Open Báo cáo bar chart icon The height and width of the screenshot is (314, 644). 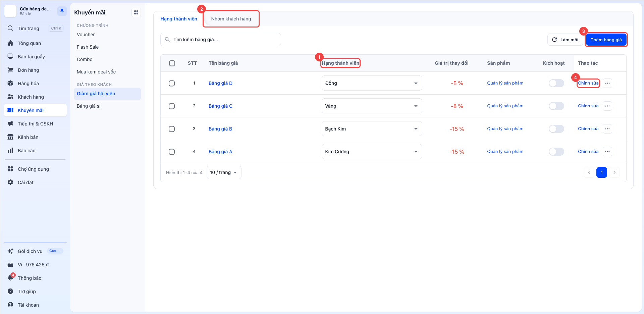tap(10, 151)
